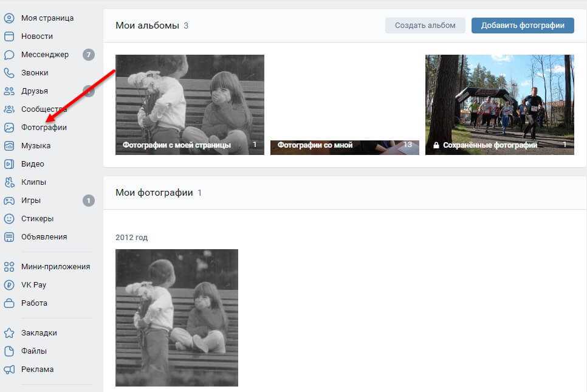Open the Music icon in sidebar
This screenshot has width=587, height=392.
pos(9,146)
